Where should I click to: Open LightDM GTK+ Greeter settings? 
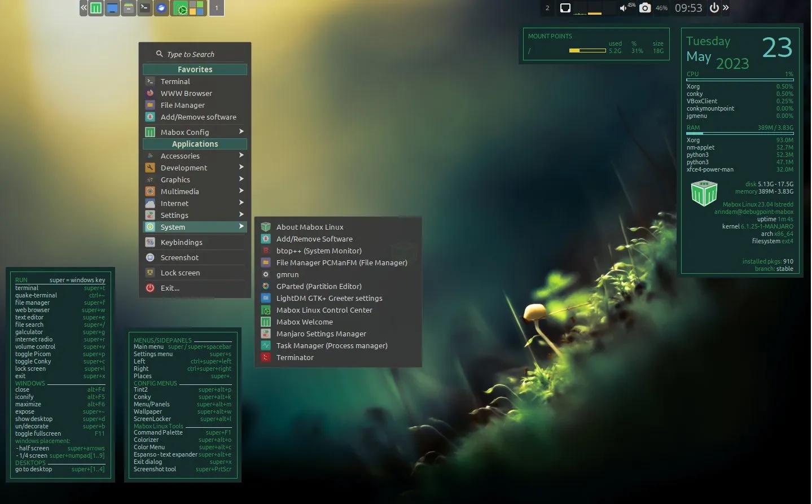(330, 298)
